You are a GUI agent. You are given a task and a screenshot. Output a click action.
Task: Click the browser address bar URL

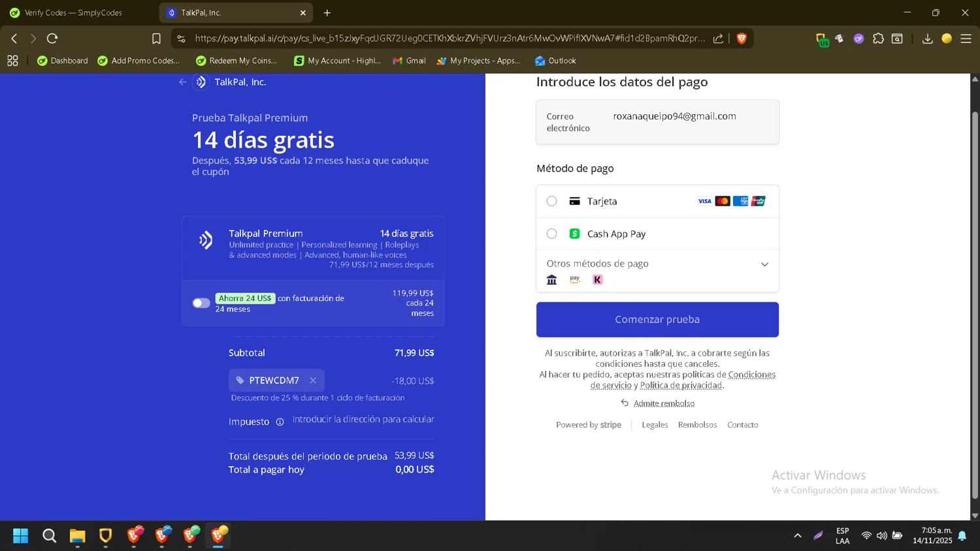pos(449,39)
